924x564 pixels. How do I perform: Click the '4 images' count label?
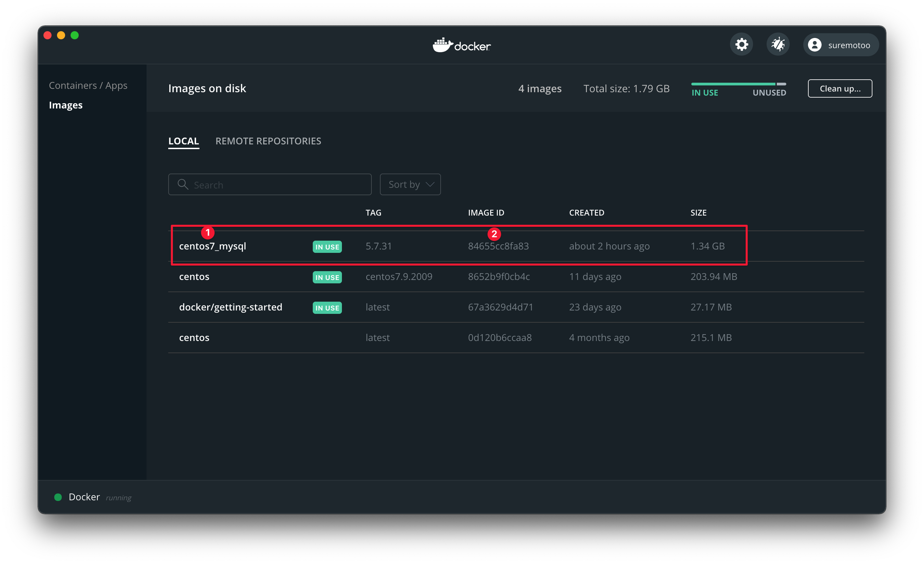pos(540,88)
